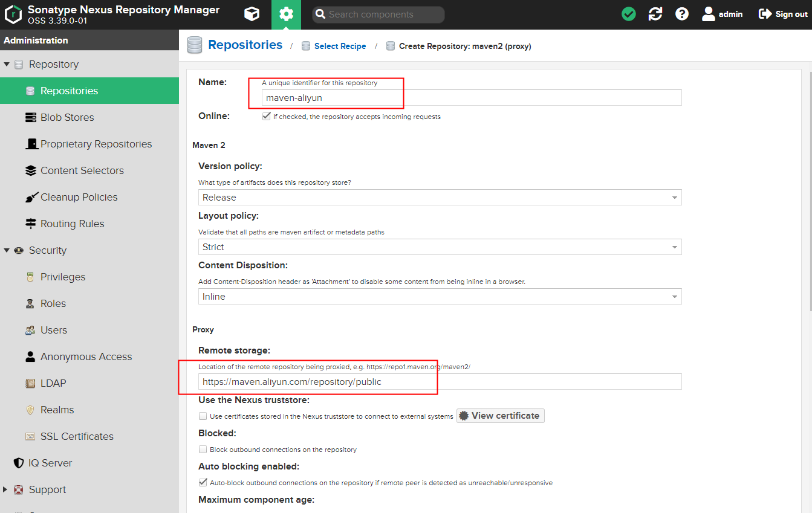Click the Roles person icon

30,303
